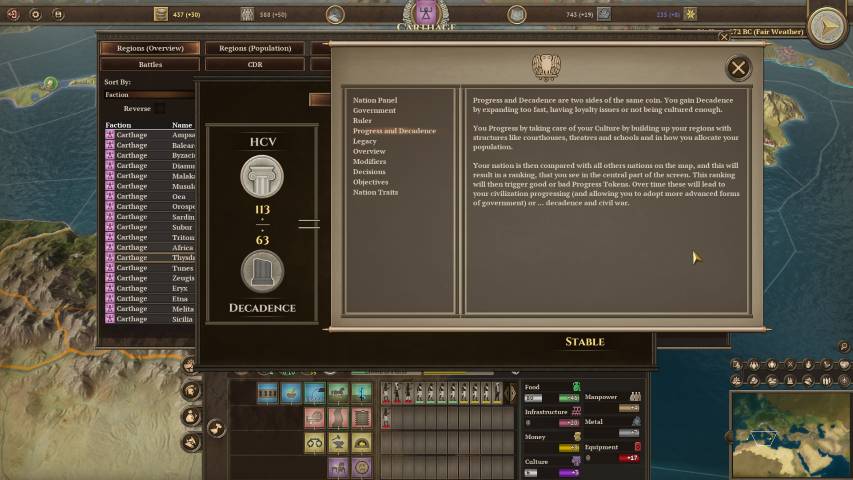This screenshot has width=853, height=480.
Task: Click the gold treasury icon in top bar
Action: click(160, 14)
